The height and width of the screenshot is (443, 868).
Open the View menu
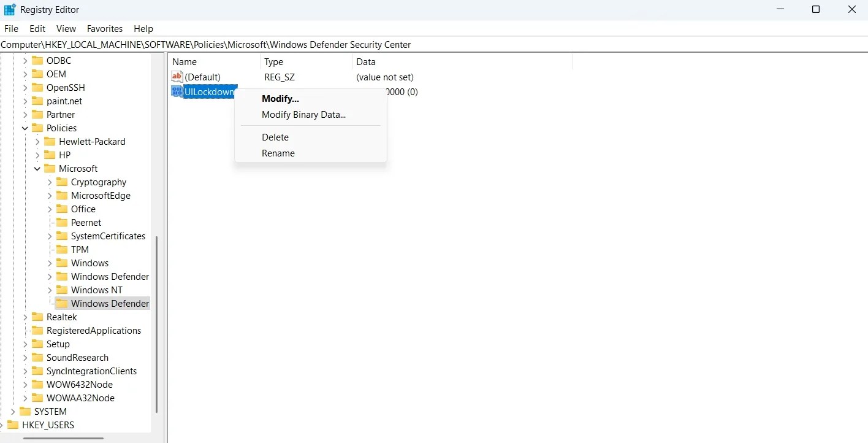(66, 28)
